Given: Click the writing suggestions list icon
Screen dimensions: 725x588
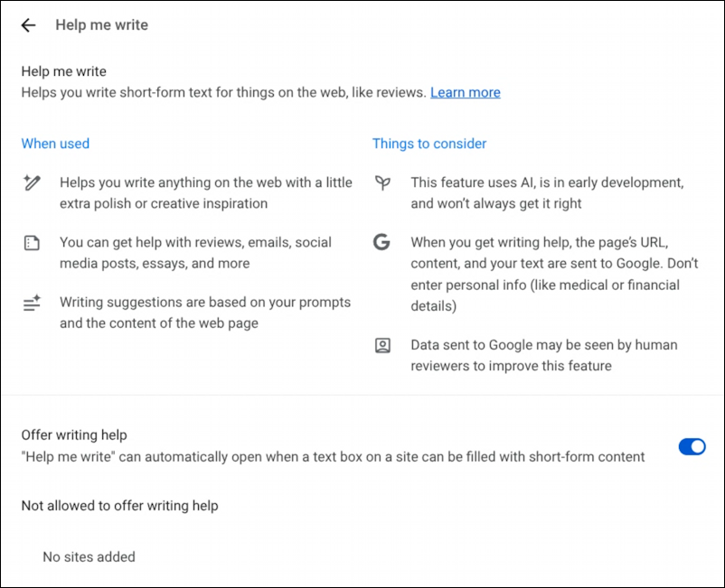Looking at the screenshot, I should tap(32, 303).
